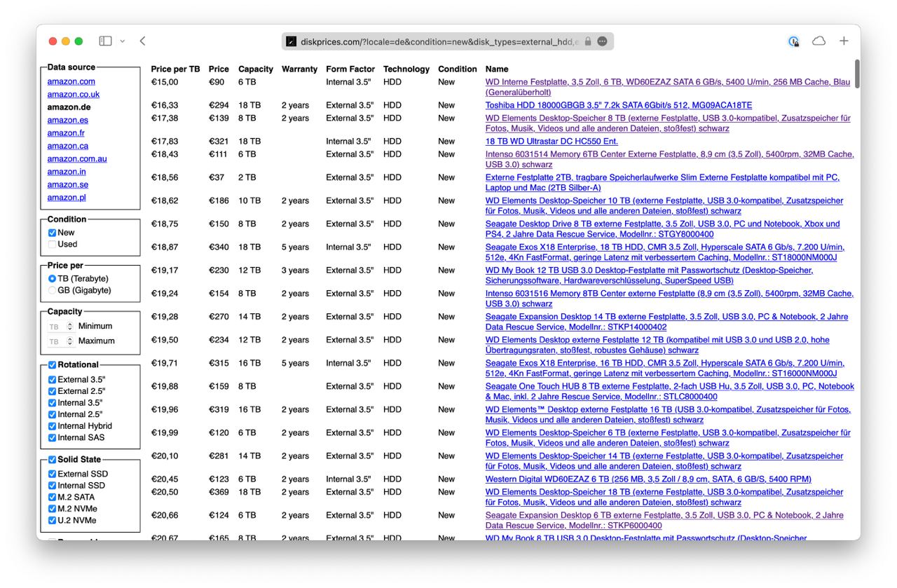897x588 pixels.
Task: Select GB (Gigabyte) price option
Action: click(52, 290)
